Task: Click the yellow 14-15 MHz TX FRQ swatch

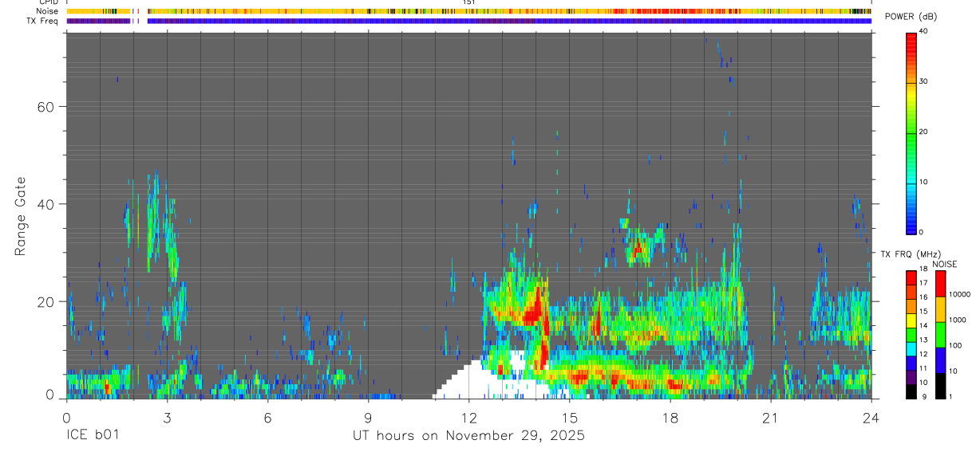Action: [x=911, y=320]
